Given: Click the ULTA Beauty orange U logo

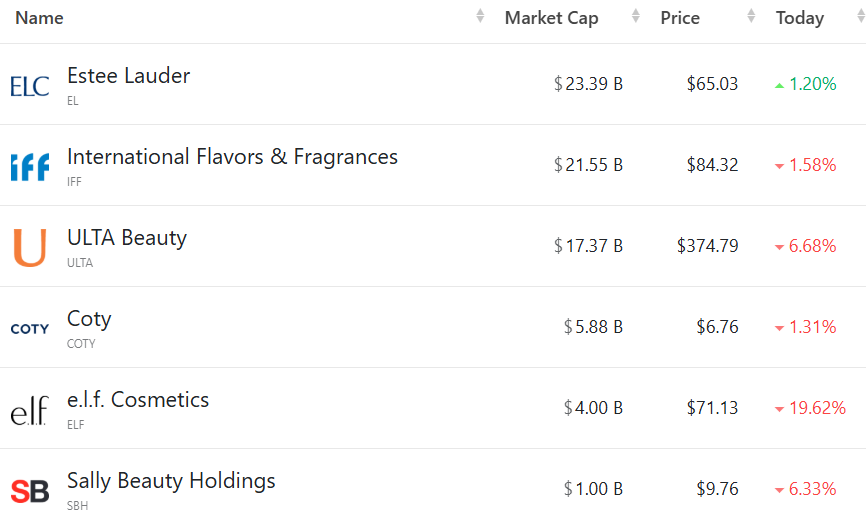Looking at the screenshot, I should 30,248.
